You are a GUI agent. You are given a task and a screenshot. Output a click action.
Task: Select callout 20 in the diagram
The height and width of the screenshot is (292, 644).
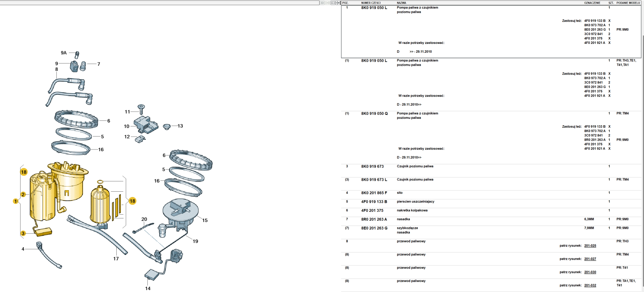pos(144,220)
